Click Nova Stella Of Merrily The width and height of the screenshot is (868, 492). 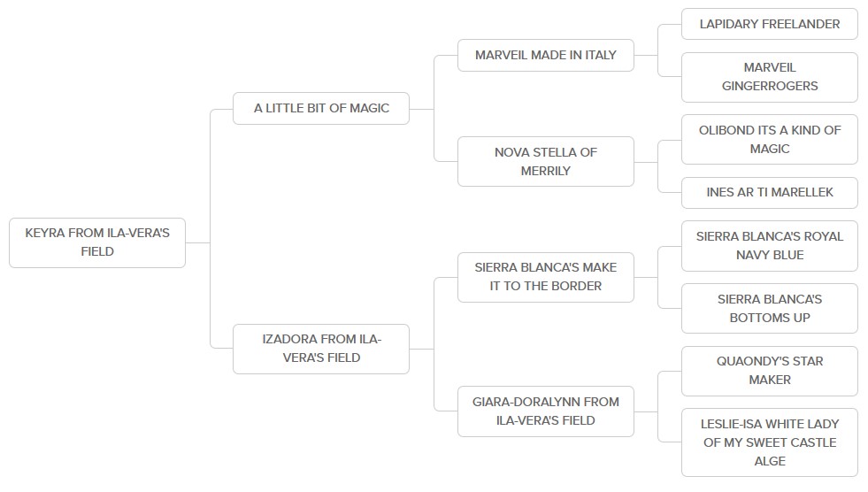[x=545, y=161]
